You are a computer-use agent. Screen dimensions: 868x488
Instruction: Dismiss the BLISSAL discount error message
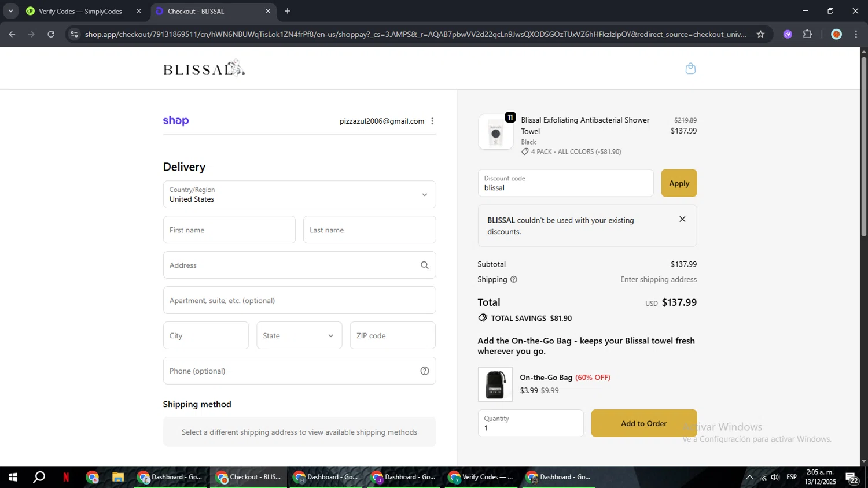coord(682,219)
